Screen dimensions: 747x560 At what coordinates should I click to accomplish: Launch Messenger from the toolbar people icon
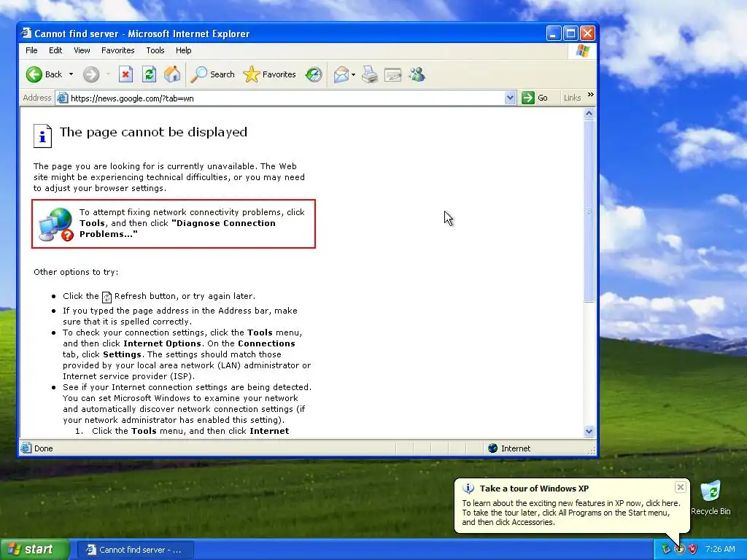417,74
